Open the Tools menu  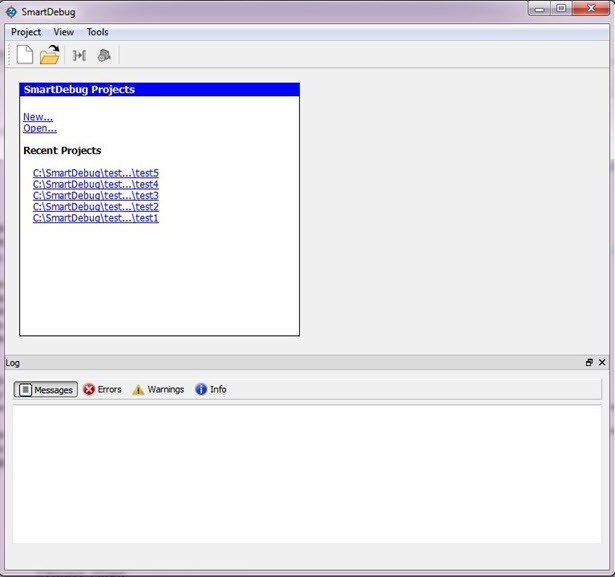97,32
